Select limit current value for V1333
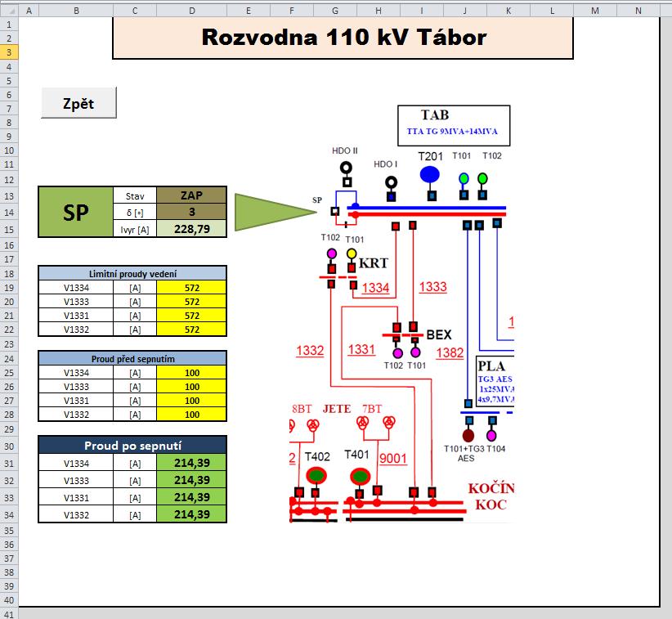Viewport: 672px width, 619px height. coord(191,302)
